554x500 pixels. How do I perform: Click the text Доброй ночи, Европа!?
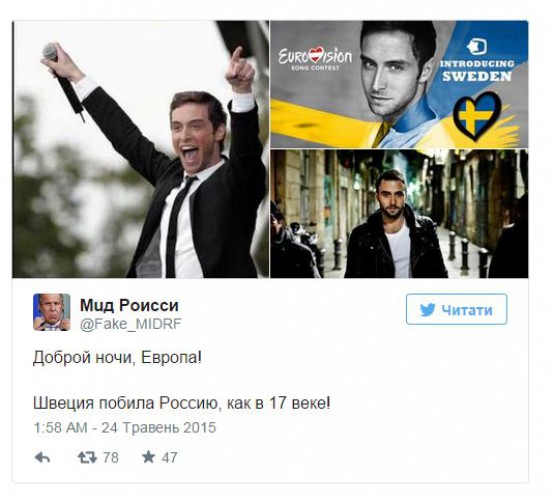[117, 358]
